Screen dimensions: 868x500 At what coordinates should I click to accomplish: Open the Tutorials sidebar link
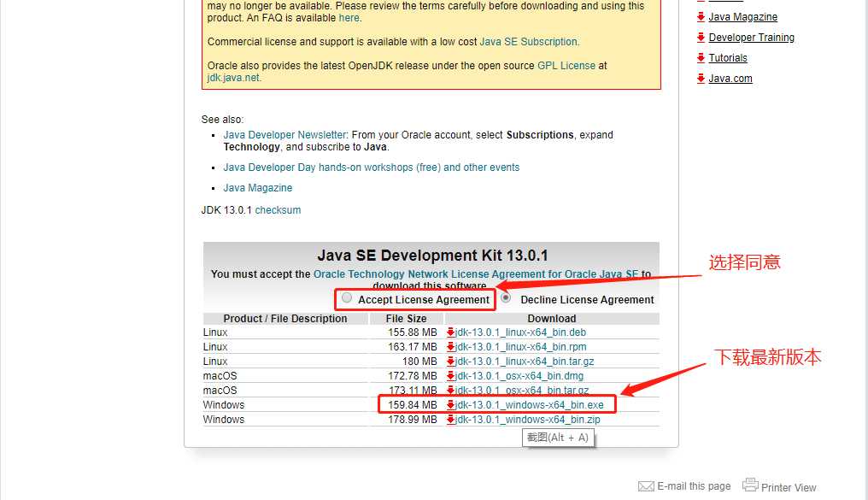(727, 57)
